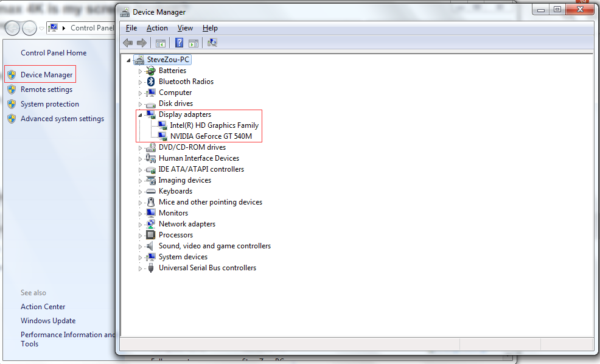Click Control Panel in the address bar

tap(92, 28)
